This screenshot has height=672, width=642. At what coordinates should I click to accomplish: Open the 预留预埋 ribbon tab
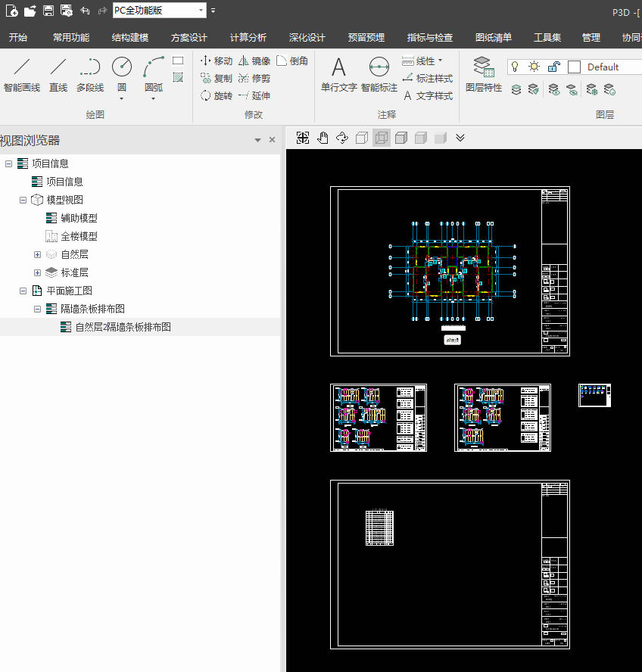point(366,37)
